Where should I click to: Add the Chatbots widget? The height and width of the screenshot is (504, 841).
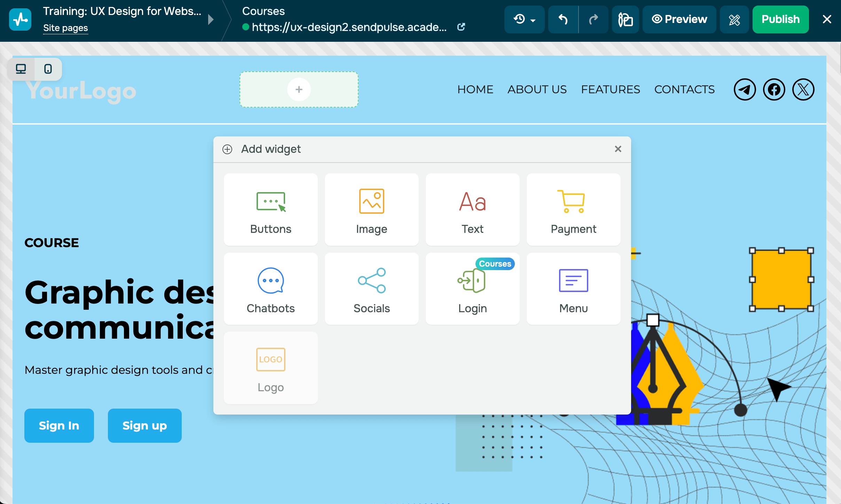point(270,289)
